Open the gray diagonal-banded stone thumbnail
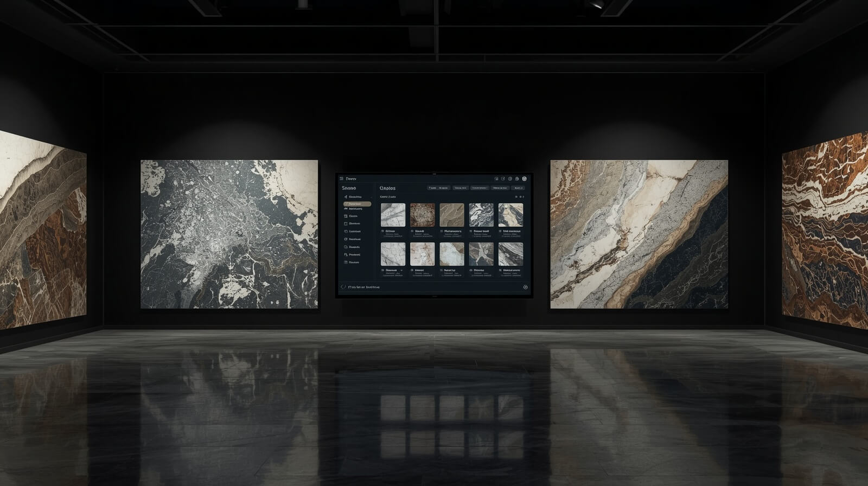Screen dimensions: 868x486 [x=510, y=254]
